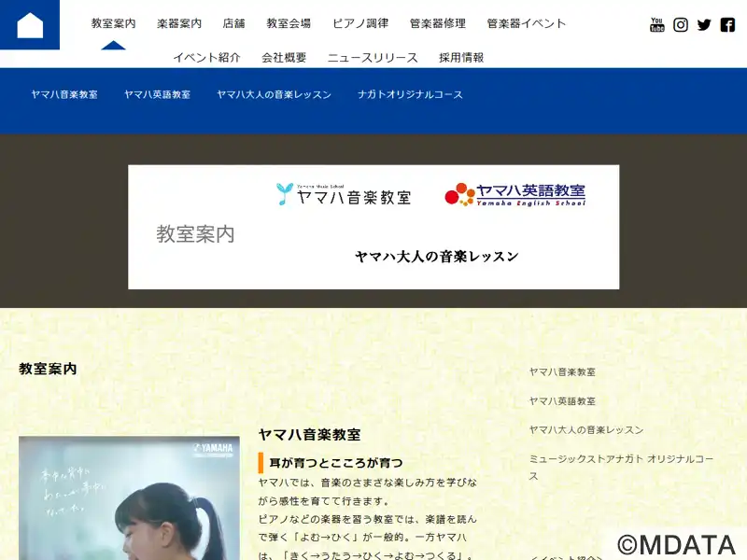The image size is (747, 560).
Task: Open the Twitter bird icon
Action: pyautogui.click(x=704, y=25)
